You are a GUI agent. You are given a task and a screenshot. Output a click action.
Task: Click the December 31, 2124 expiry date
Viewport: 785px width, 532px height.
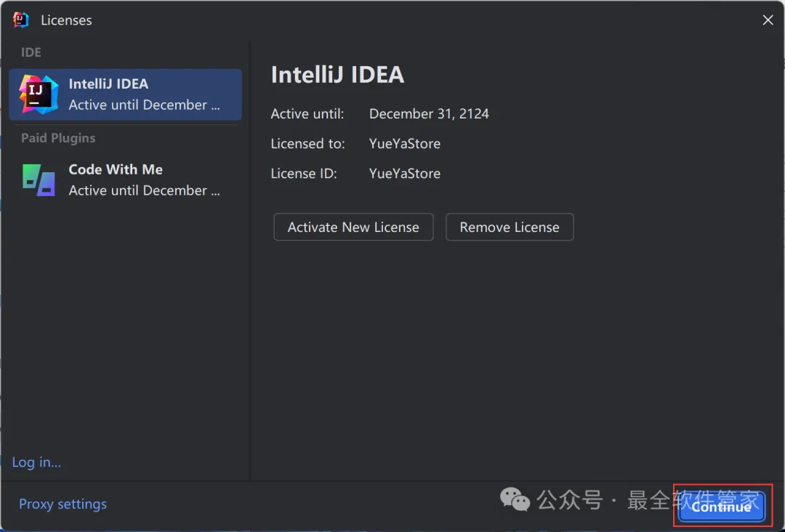[x=429, y=114]
